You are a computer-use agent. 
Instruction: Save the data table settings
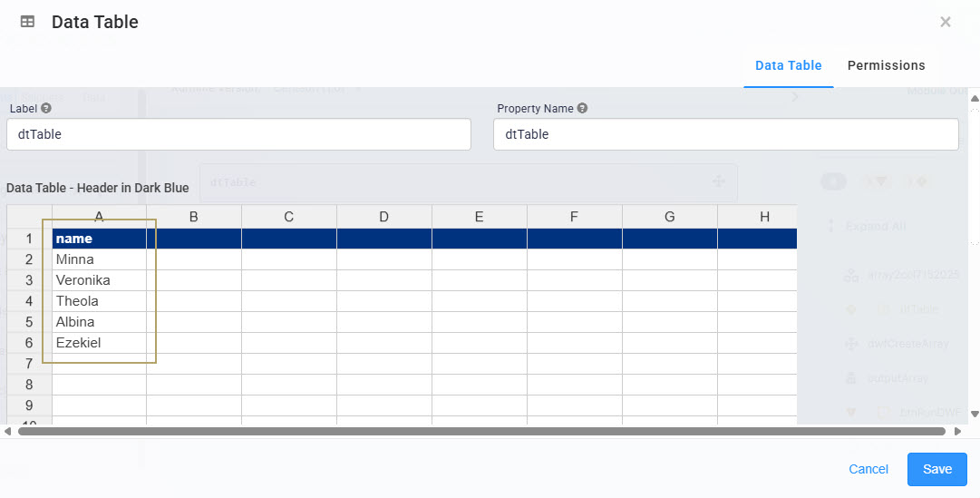coord(937,469)
